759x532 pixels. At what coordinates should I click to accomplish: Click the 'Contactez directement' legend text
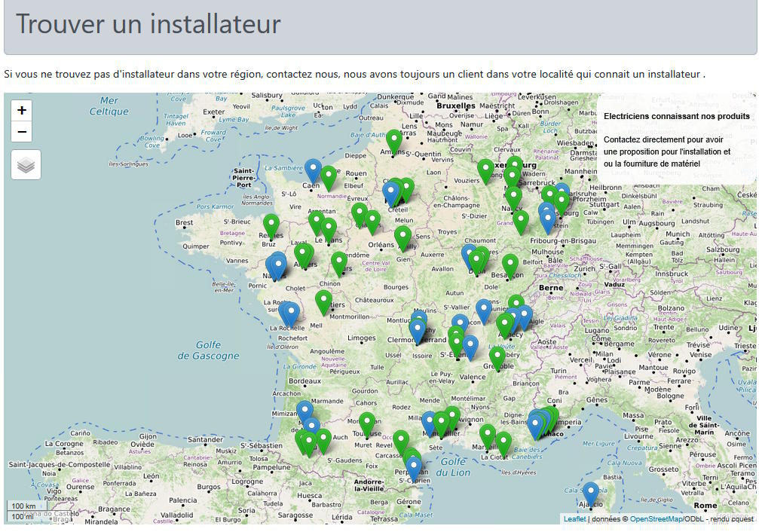point(667,151)
